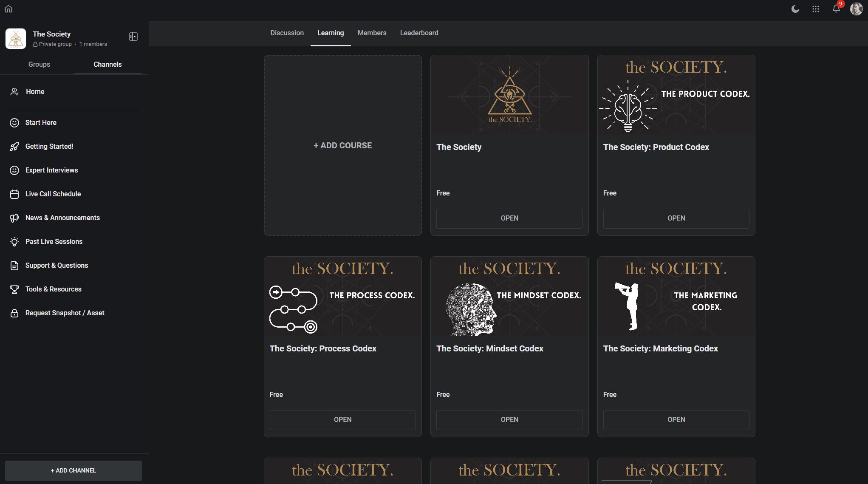
Task: Switch to the Groups tab
Action: (x=39, y=64)
